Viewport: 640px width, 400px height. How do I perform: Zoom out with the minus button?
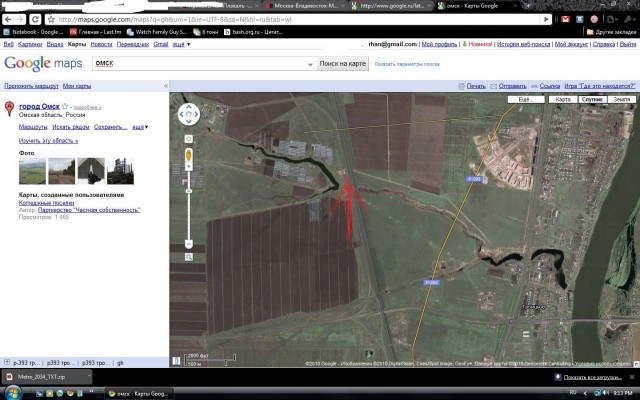coord(189,244)
